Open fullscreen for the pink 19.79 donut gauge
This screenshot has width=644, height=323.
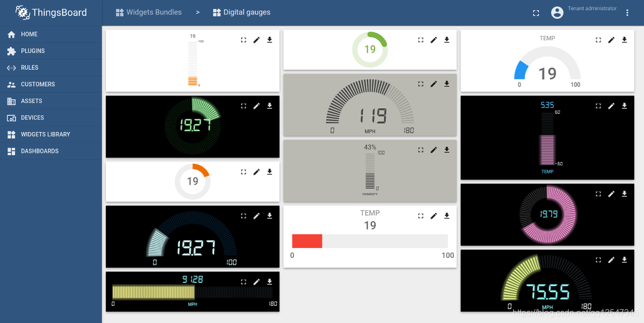(598, 194)
